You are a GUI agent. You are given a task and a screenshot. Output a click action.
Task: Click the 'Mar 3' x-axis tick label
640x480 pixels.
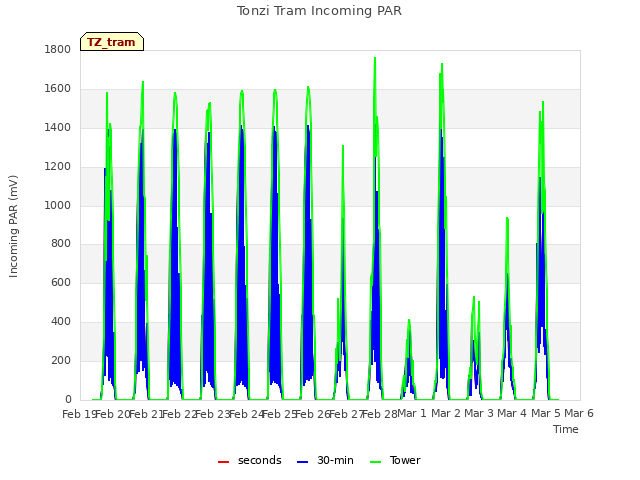click(x=479, y=413)
